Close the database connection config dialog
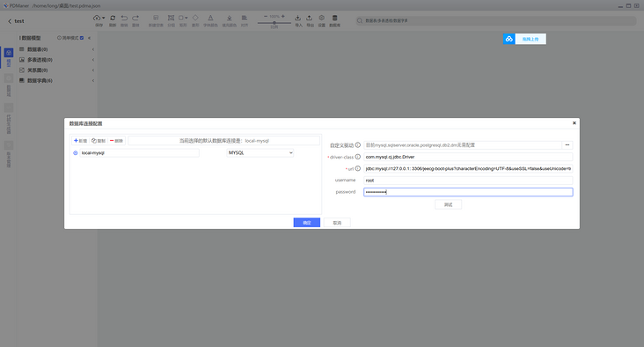 coord(574,123)
